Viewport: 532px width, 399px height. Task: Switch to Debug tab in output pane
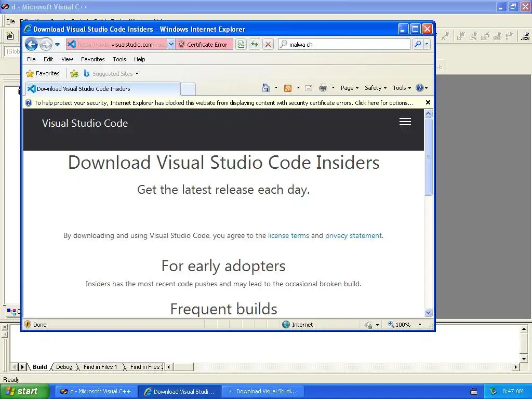64,367
